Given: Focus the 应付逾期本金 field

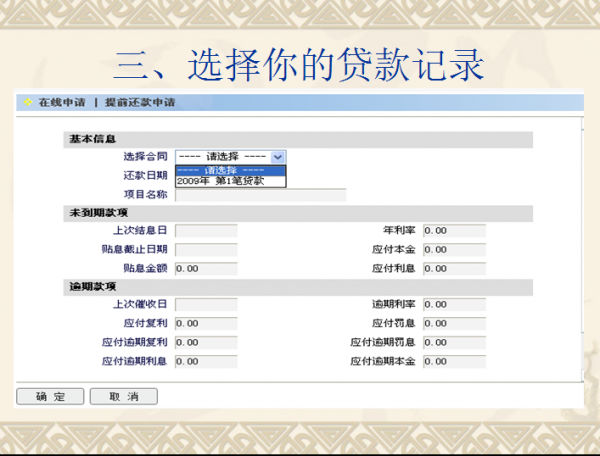Looking at the screenshot, I should tap(454, 360).
